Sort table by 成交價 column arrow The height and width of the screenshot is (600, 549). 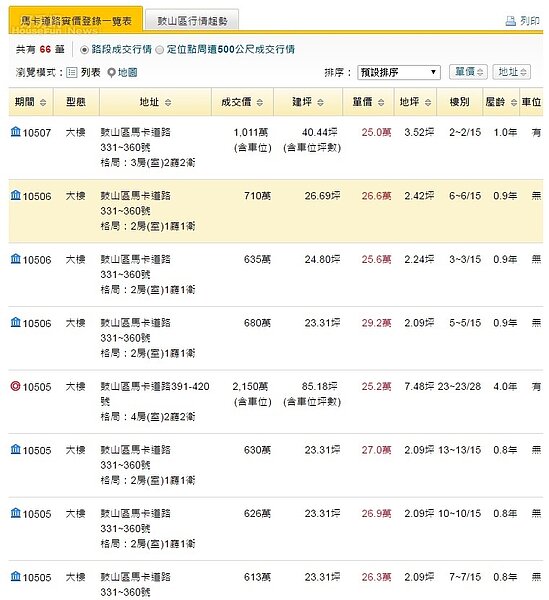click(259, 102)
